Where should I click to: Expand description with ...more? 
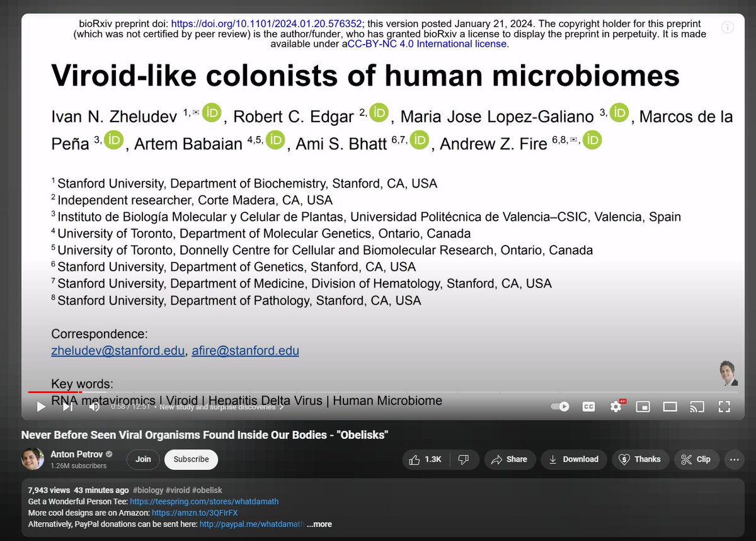tap(319, 524)
